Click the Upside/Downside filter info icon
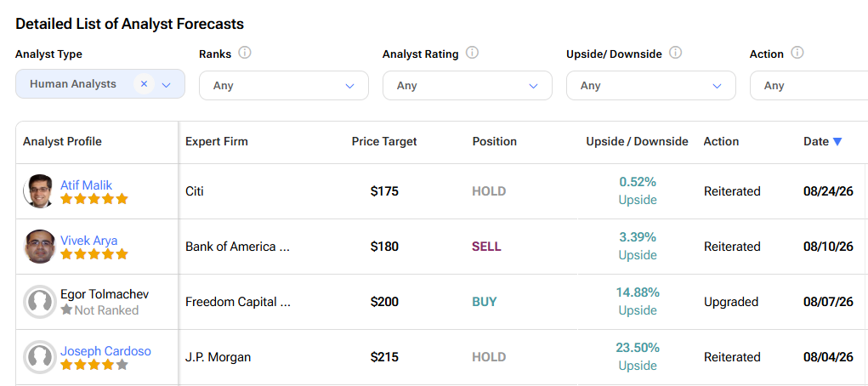 pos(675,53)
